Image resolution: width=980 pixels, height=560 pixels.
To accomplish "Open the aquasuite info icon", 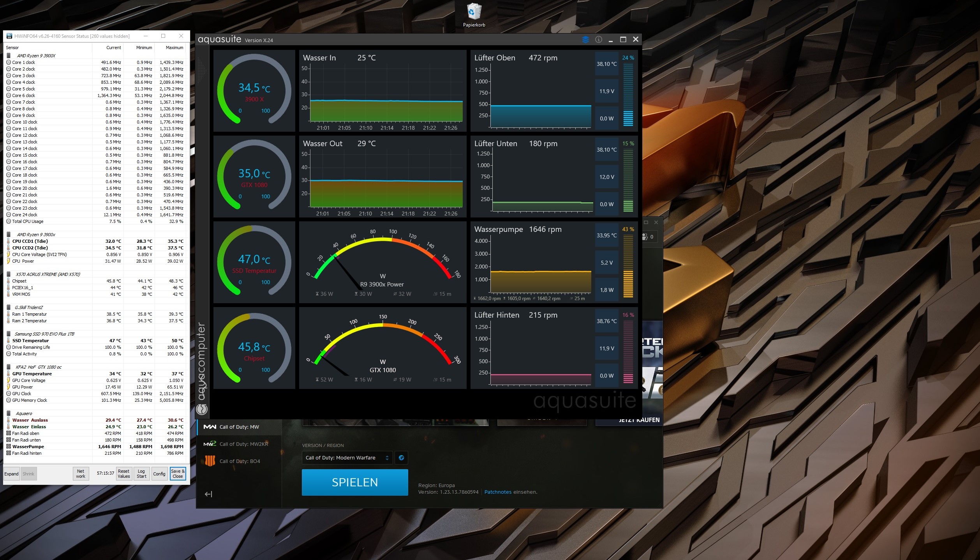I will (599, 39).
